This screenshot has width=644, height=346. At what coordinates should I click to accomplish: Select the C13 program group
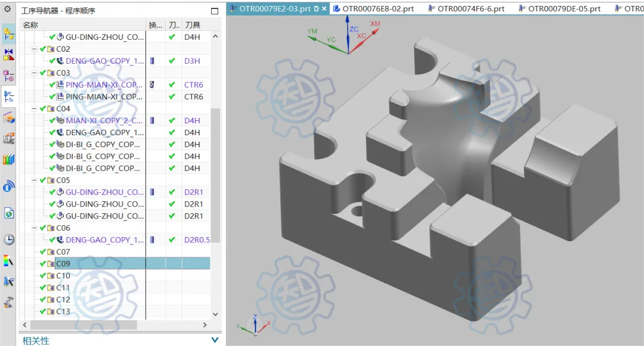[63, 311]
